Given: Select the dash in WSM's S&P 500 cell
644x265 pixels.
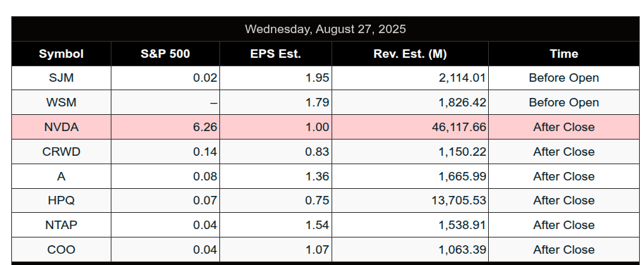Looking at the screenshot, I should click(x=214, y=103).
